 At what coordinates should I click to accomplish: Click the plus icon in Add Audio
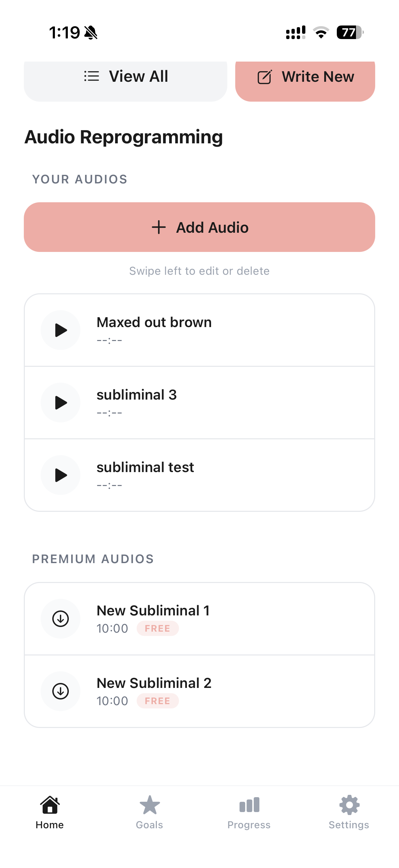158,227
